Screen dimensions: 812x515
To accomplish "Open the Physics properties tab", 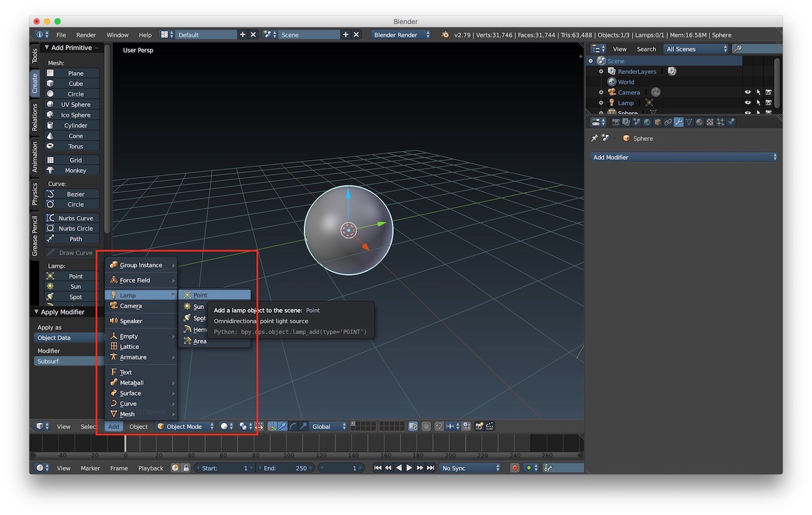I will (731, 122).
